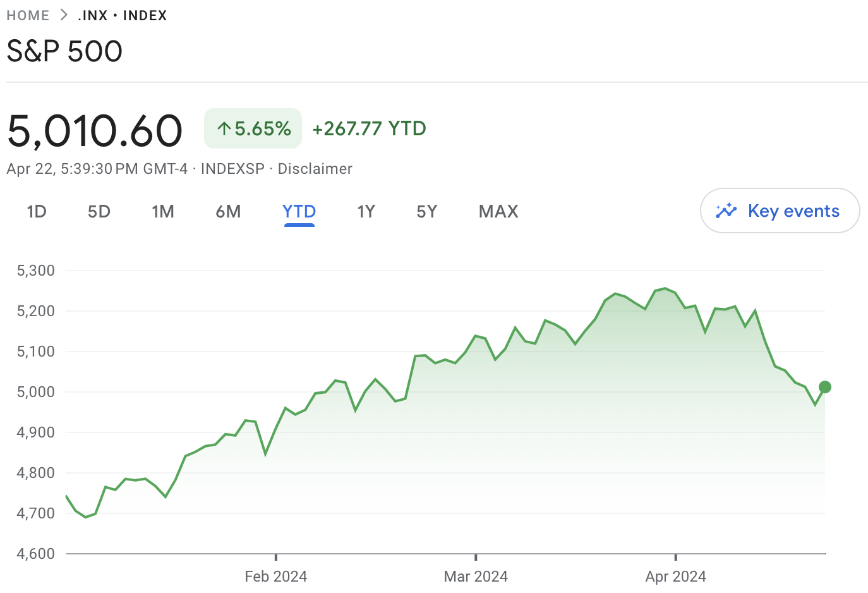Select the YTD tab
868x593 pixels.
pyautogui.click(x=299, y=211)
